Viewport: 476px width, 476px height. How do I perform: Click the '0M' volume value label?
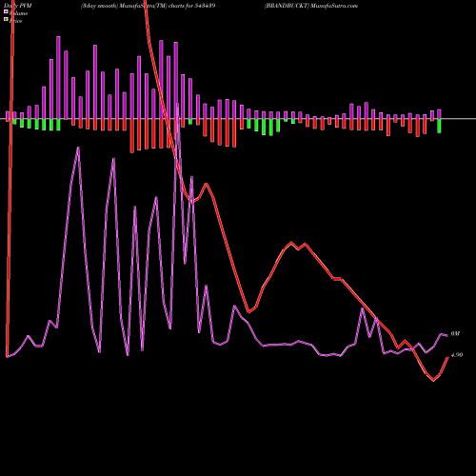[x=455, y=334]
